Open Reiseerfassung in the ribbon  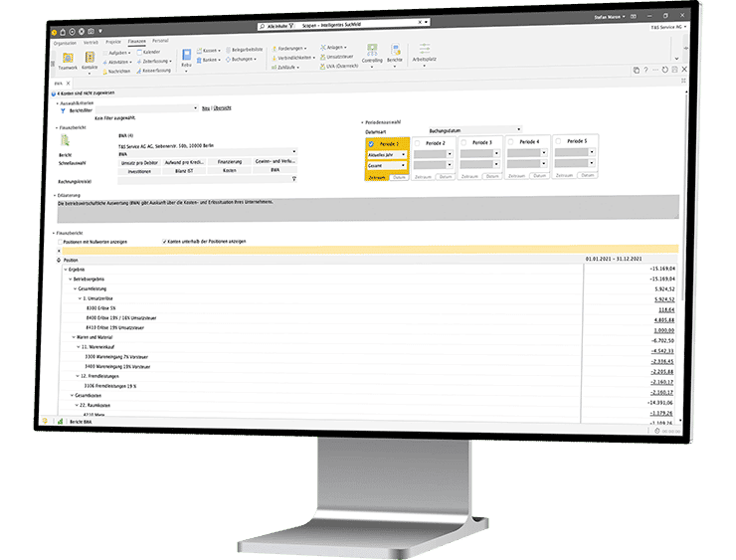pyautogui.click(x=153, y=71)
